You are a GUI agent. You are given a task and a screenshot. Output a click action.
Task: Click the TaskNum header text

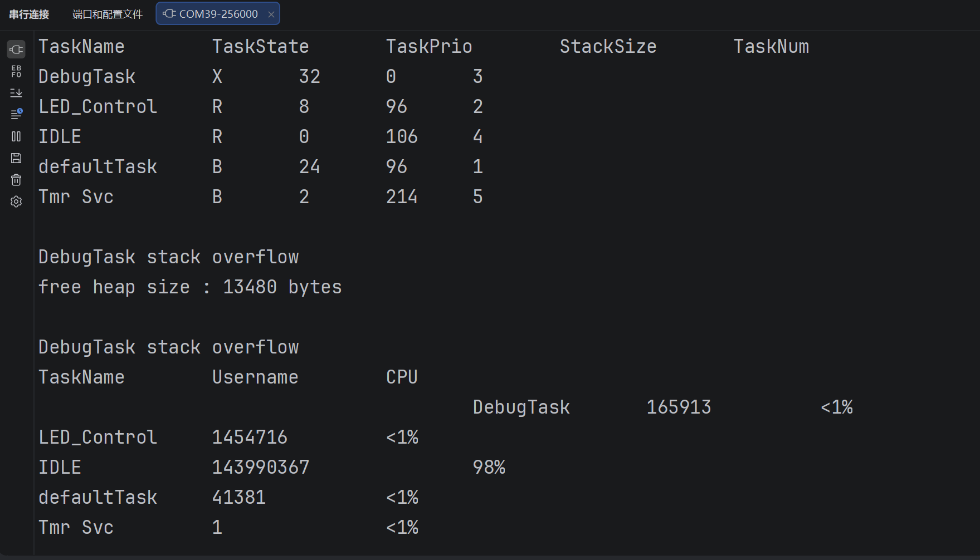pos(771,47)
